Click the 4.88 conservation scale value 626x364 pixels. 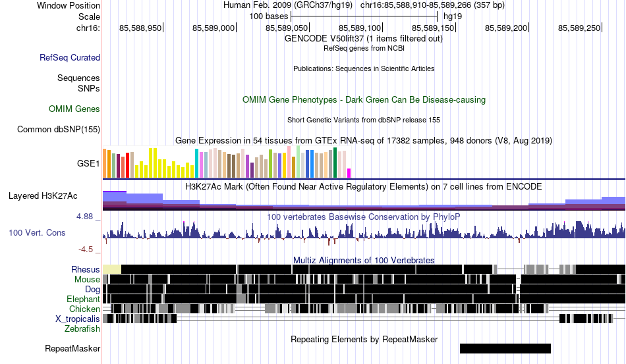click(84, 217)
